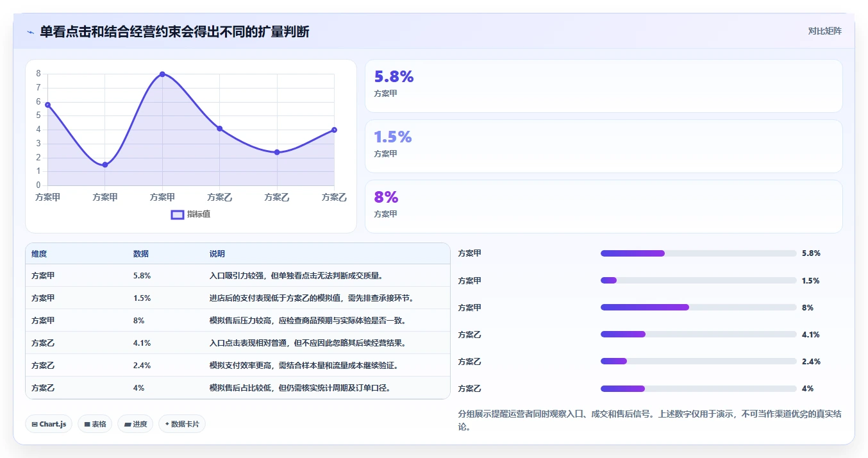Click the y-axis label 7 in the chart
Image resolution: width=868 pixels, height=458 pixels.
click(x=38, y=87)
